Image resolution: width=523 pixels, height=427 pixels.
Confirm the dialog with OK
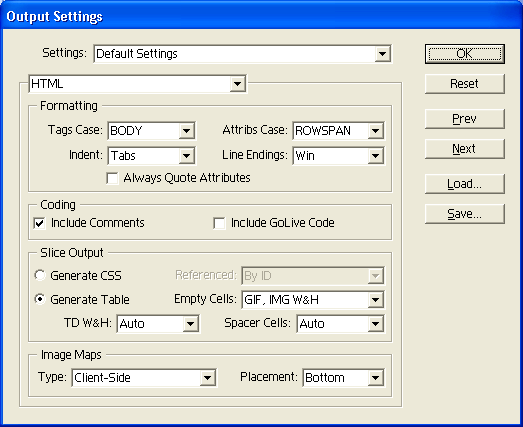point(465,54)
